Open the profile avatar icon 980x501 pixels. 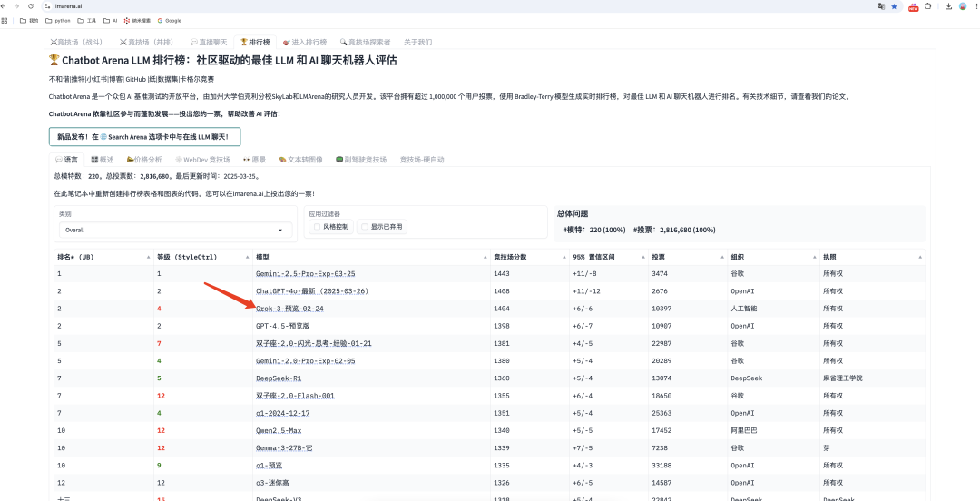963,6
